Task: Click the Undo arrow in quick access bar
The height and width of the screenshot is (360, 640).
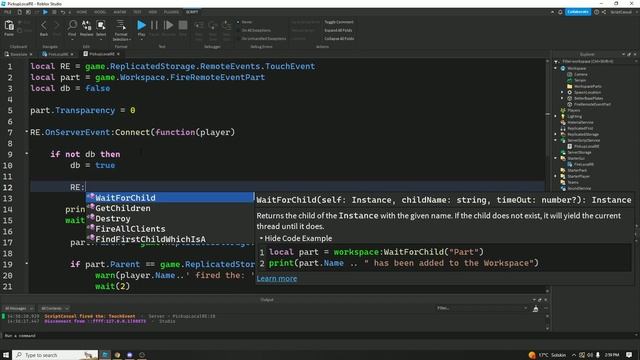Action: [x=62, y=12]
